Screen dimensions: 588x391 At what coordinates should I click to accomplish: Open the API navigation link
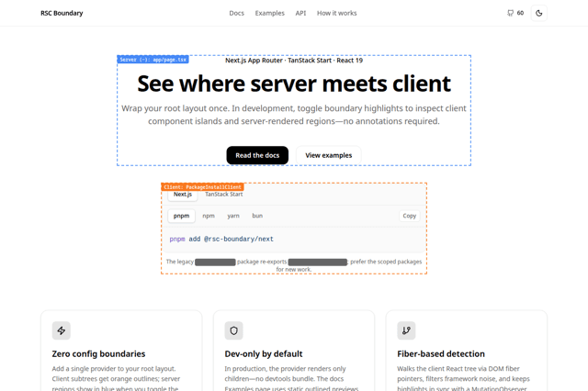pos(300,13)
